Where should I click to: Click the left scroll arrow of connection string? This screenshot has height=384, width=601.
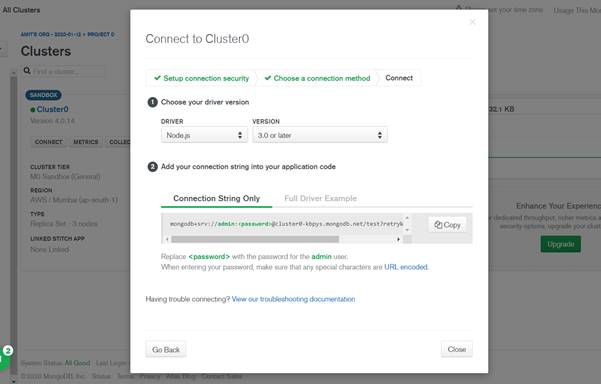click(167, 240)
